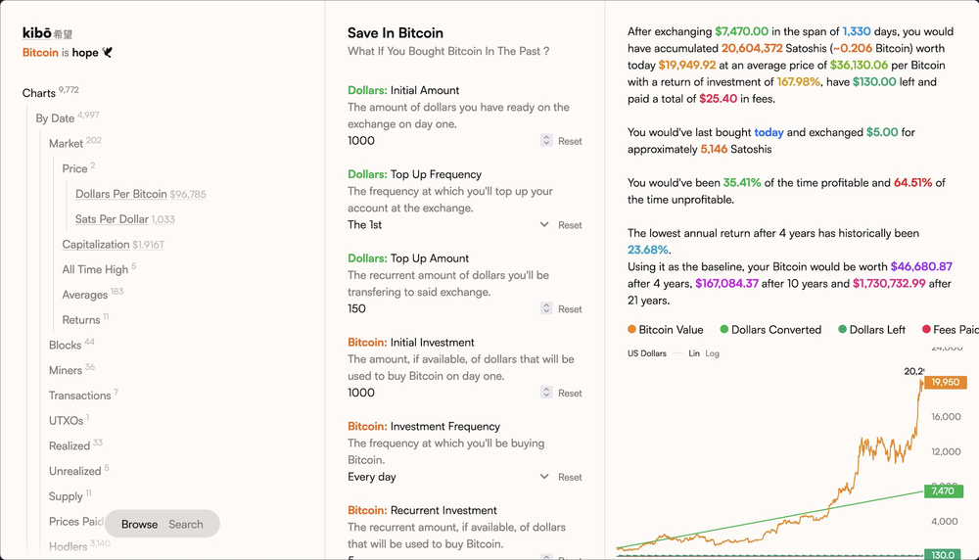Click the kibō logo
This screenshot has height=560, width=979.
36,33
